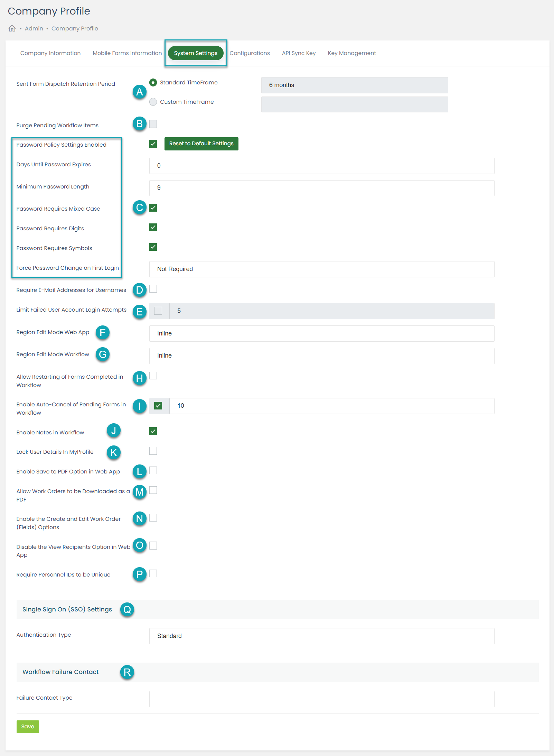Toggle Enable Notes in Workflow checkbox
The height and width of the screenshot is (756, 554).
(x=153, y=431)
